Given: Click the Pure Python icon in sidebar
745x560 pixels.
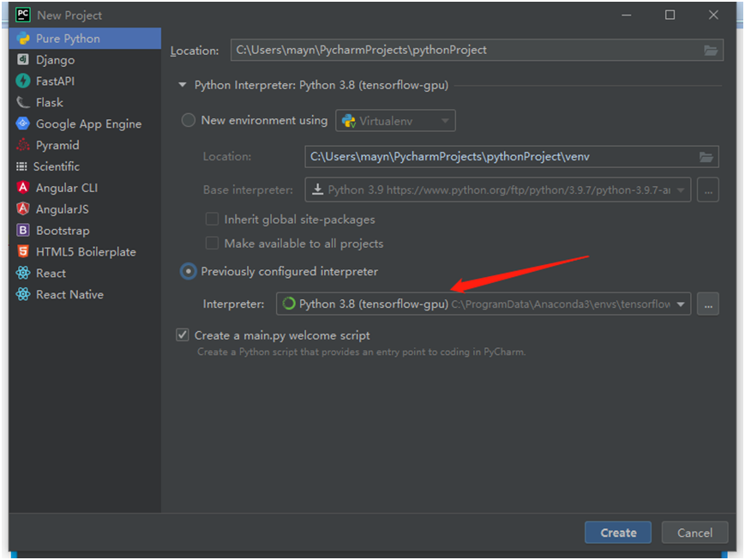Looking at the screenshot, I should 23,39.
